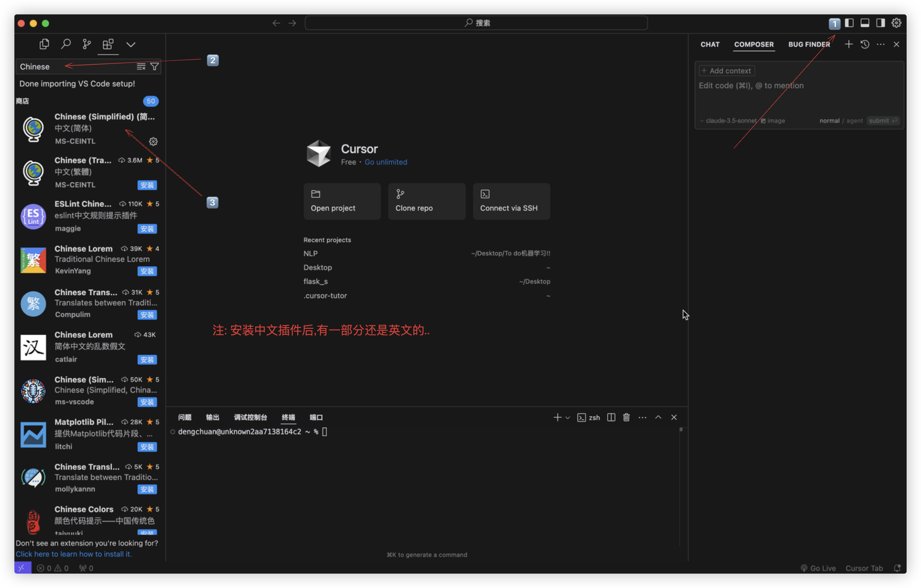Click the Go unlimited link
921x588 pixels.
click(x=386, y=162)
